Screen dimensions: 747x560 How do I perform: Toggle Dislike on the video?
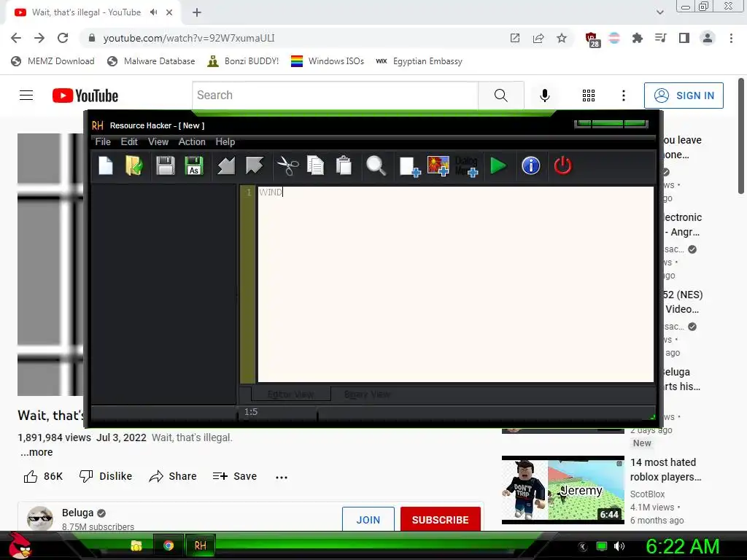[x=105, y=476]
